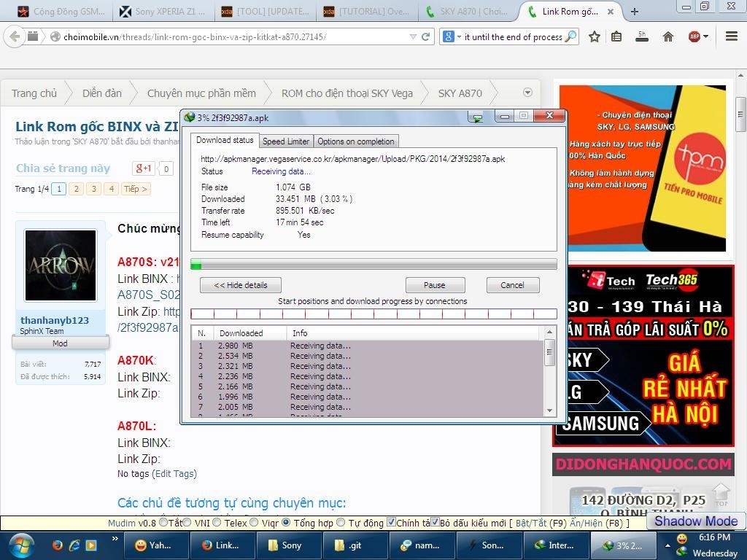Image resolution: width=747 pixels, height=560 pixels.
Task: Open the Trang chủ breadcrumb link
Action: 34,93
